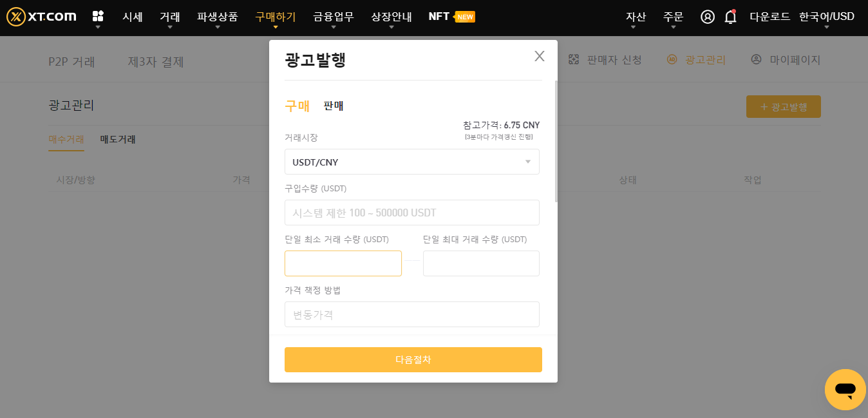The height and width of the screenshot is (418, 868).
Task: Open the chat support bubble
Action: pos(845,390)
